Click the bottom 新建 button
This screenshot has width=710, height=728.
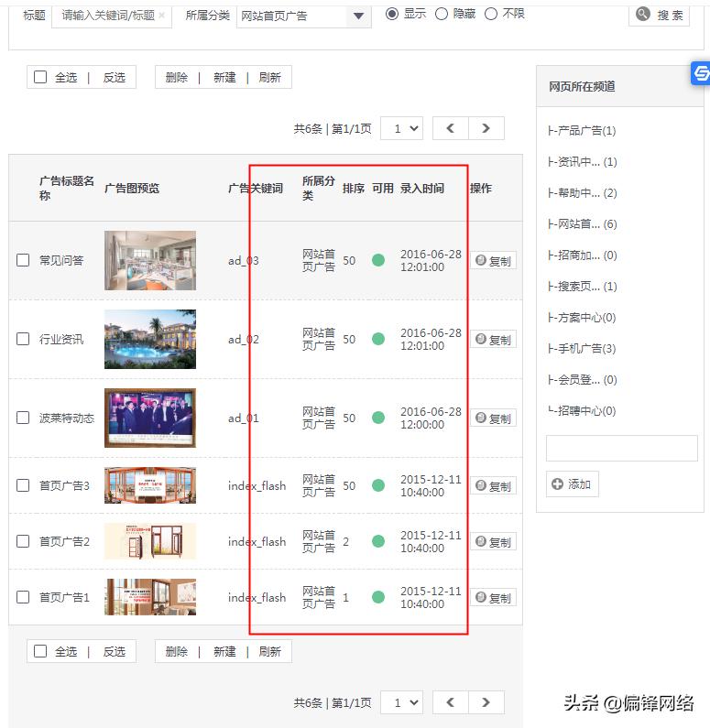point(224,652)
